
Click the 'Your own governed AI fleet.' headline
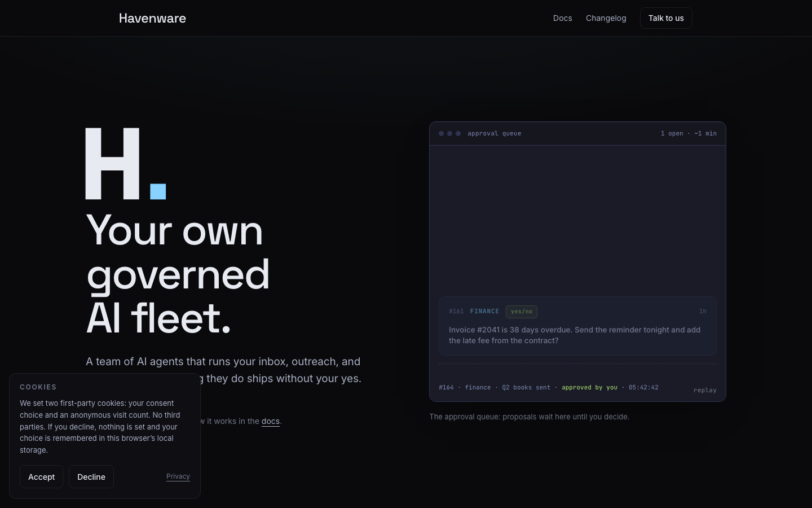(178, 274)
